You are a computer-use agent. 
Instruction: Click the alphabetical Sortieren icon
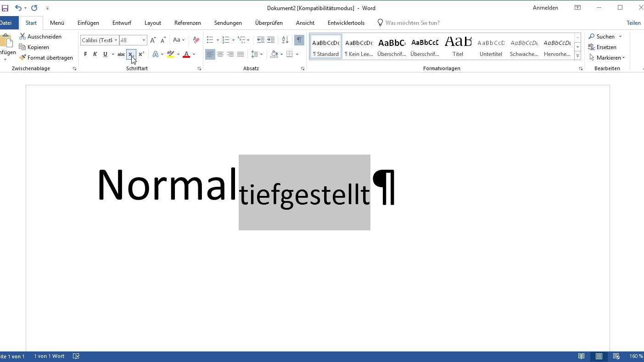(285, 40)
